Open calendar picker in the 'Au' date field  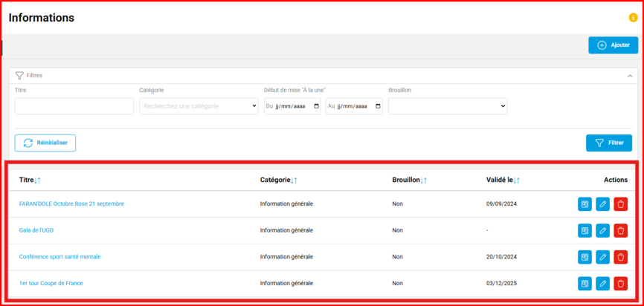click(378, 106)
